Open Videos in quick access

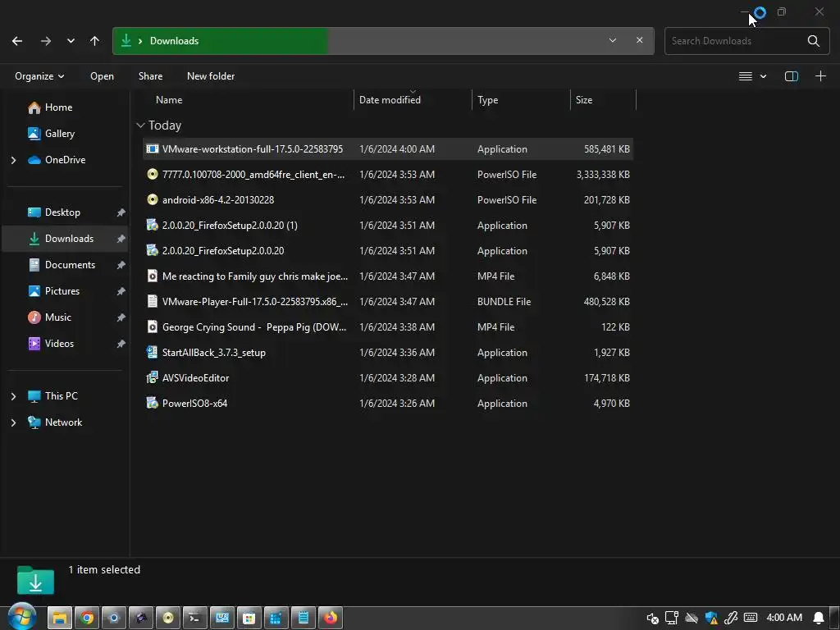click(x=59, y=344)
